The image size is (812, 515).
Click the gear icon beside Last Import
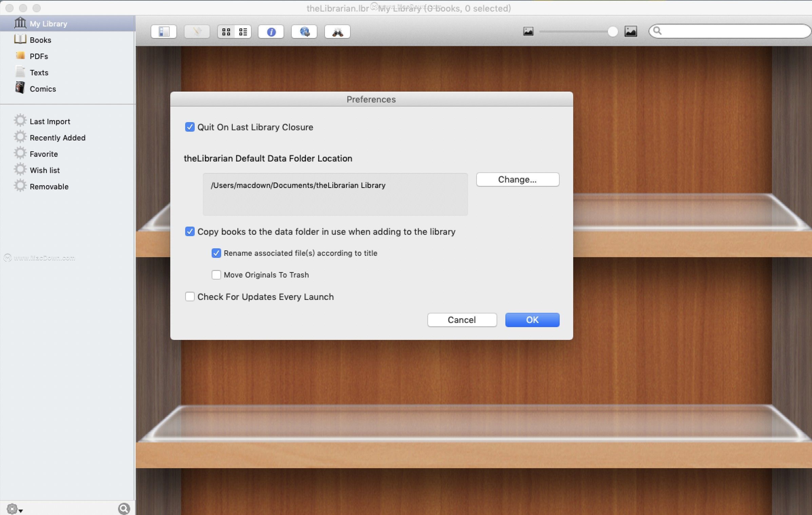[x=20, y=120]
